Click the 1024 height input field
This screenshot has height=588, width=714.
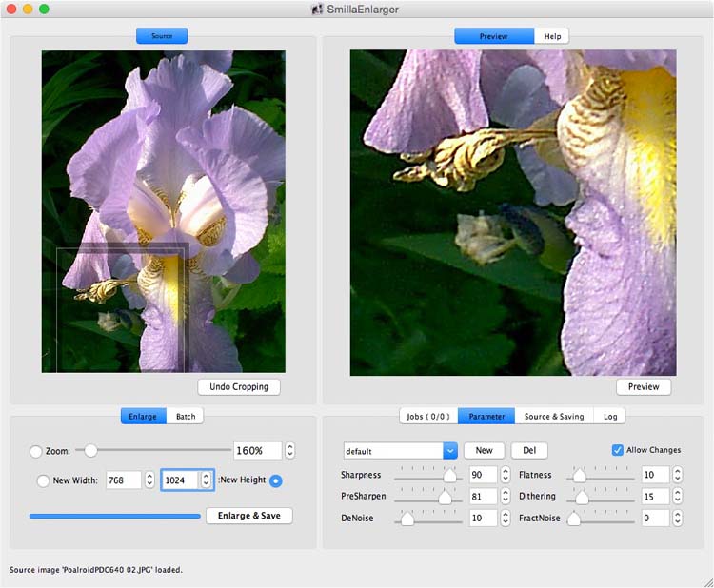(x=179, y=480)
